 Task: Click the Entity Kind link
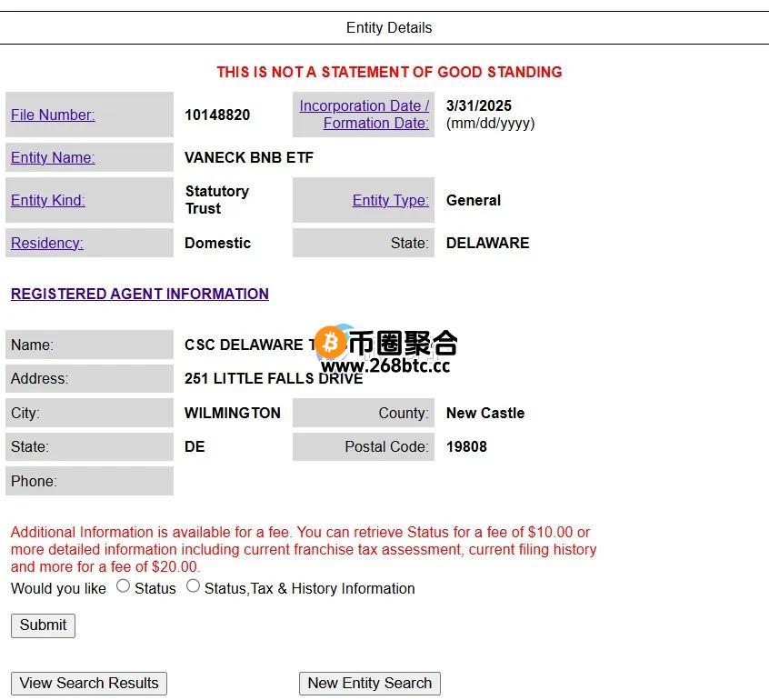(x=48, y=200)
